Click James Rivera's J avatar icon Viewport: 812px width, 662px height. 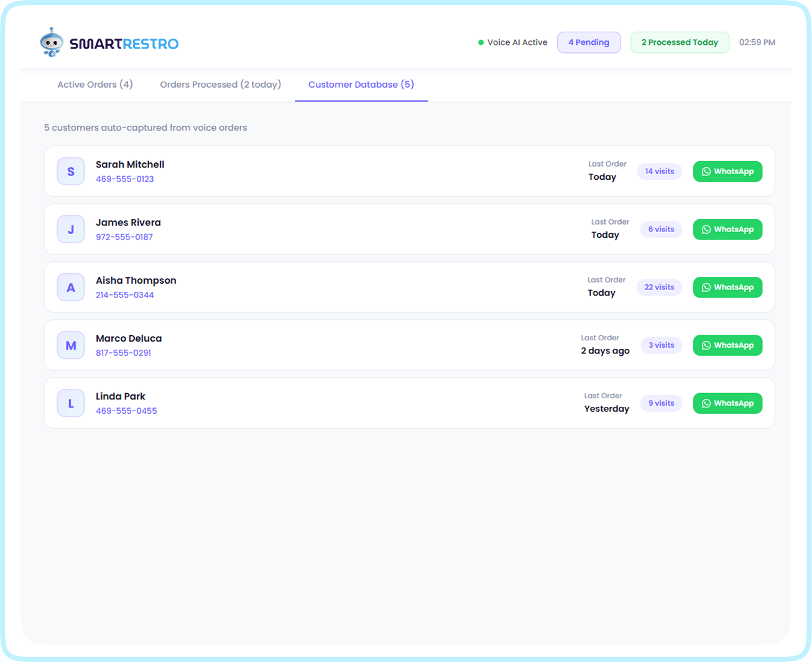click(x=71, y=229)
